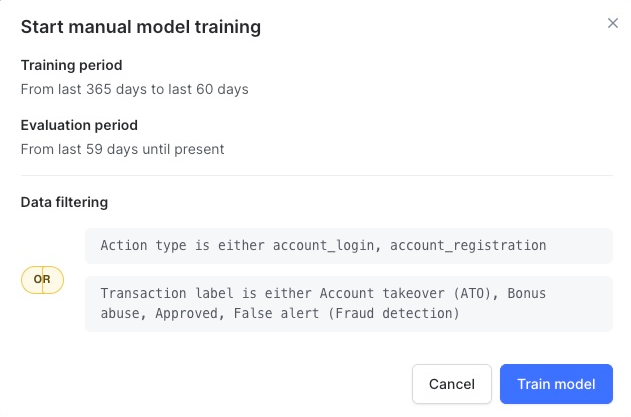Click the Data filtering heading
The height and width of the screenshot is (417, 631).
(64, 202)
